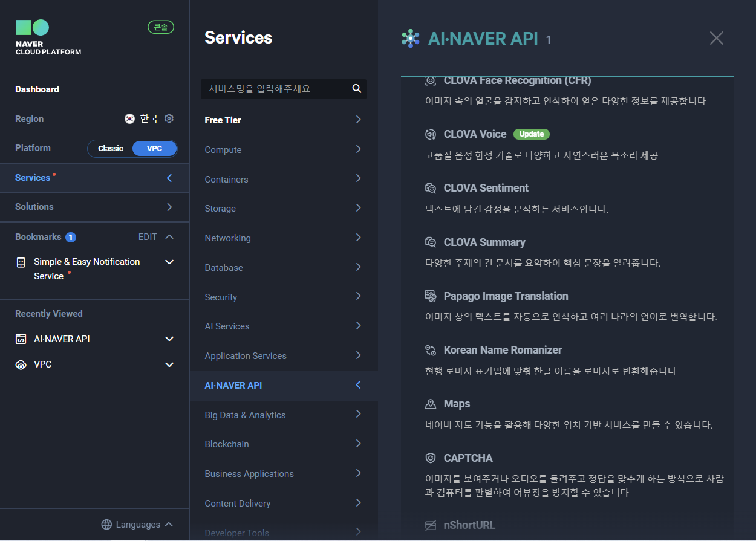Screen dimensions: 756x541
Task: Open Korean Name Romanizer service link
Action: pos(503,350)
